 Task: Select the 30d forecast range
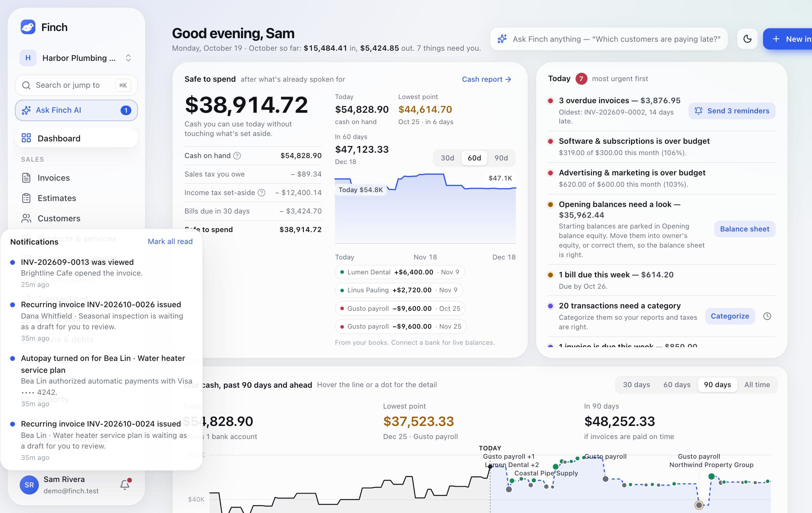(447, 158)
